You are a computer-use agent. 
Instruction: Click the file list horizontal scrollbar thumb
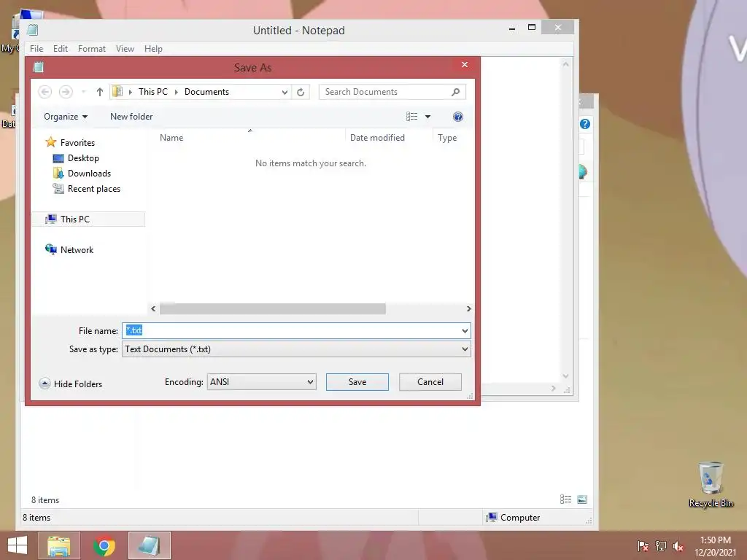(x=273, y=308)
